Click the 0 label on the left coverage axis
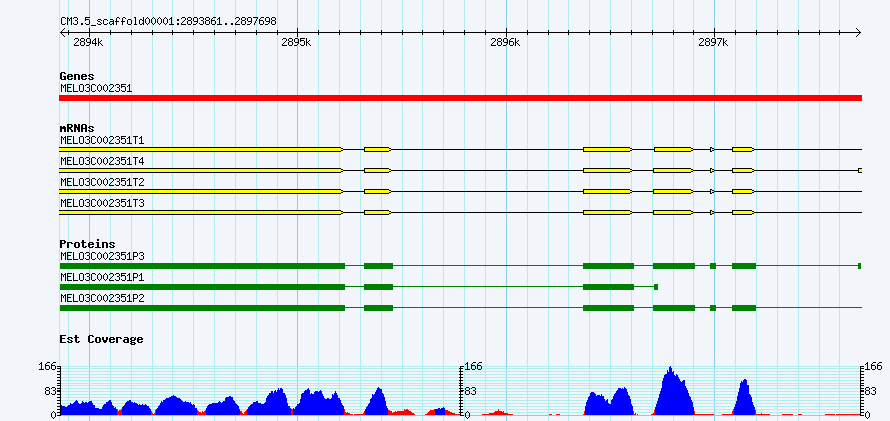 (52, 415)
